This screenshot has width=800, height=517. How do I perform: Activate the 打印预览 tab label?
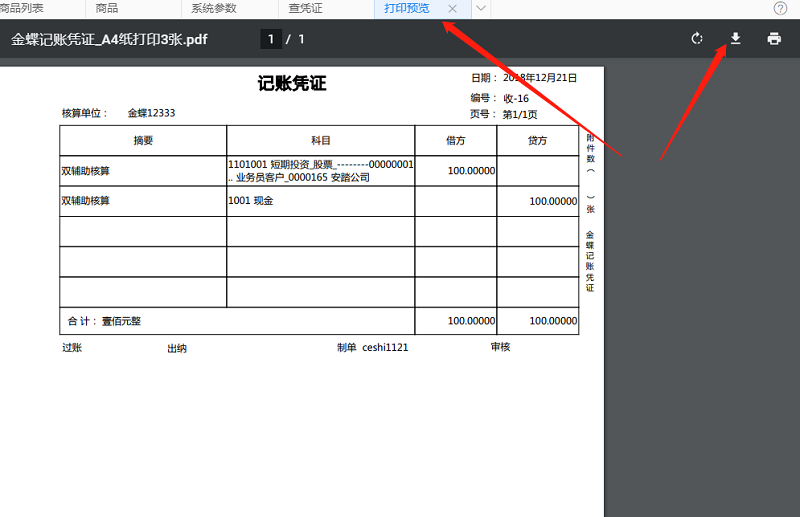407,8
